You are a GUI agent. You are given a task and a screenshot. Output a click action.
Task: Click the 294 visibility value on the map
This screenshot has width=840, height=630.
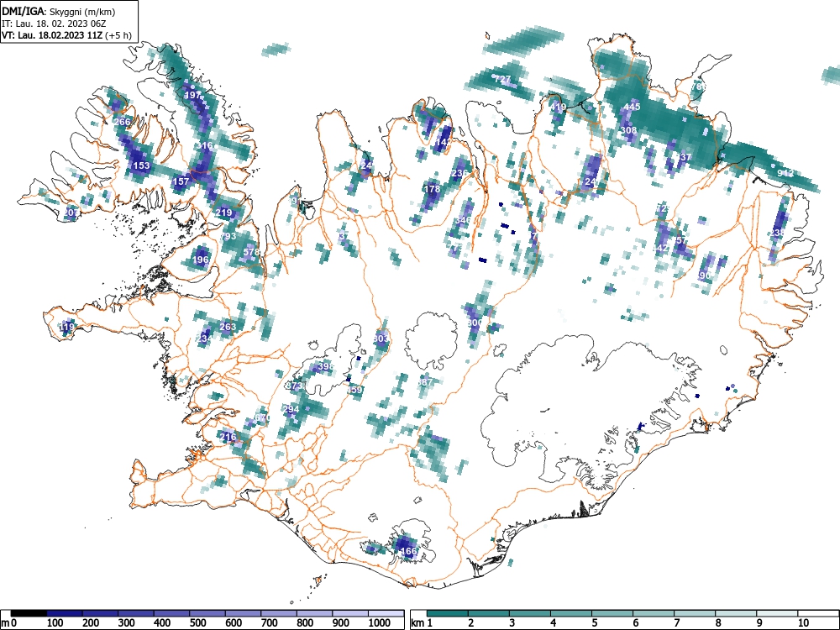tap(291, 409)
